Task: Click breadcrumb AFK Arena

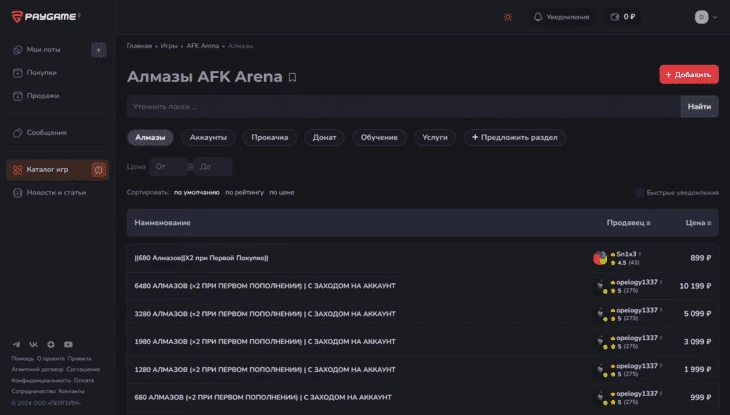Action: [203, 46]
